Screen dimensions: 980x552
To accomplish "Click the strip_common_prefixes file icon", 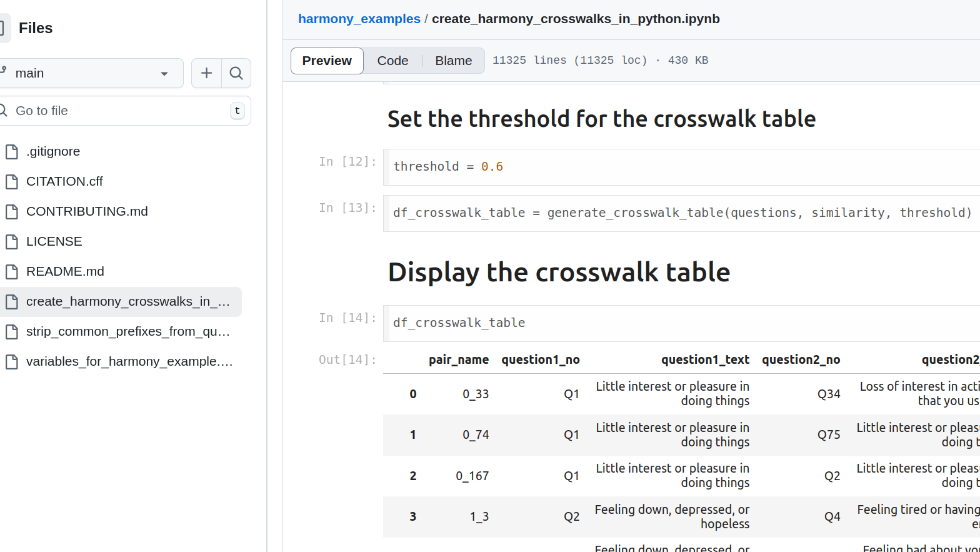I will (x=12, y=331).
